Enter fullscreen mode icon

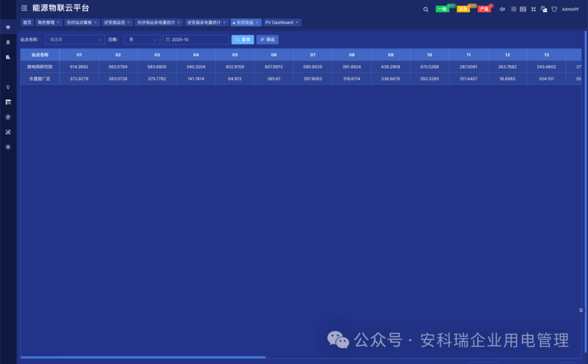coord(533,9)
